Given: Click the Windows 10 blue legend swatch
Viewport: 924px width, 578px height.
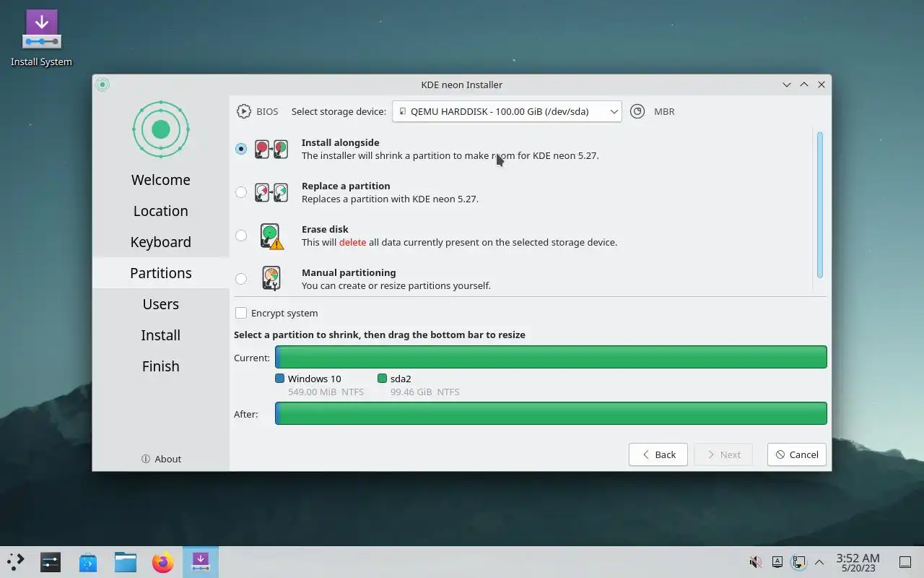Looking at the screenshot, I should pos(280,379).
